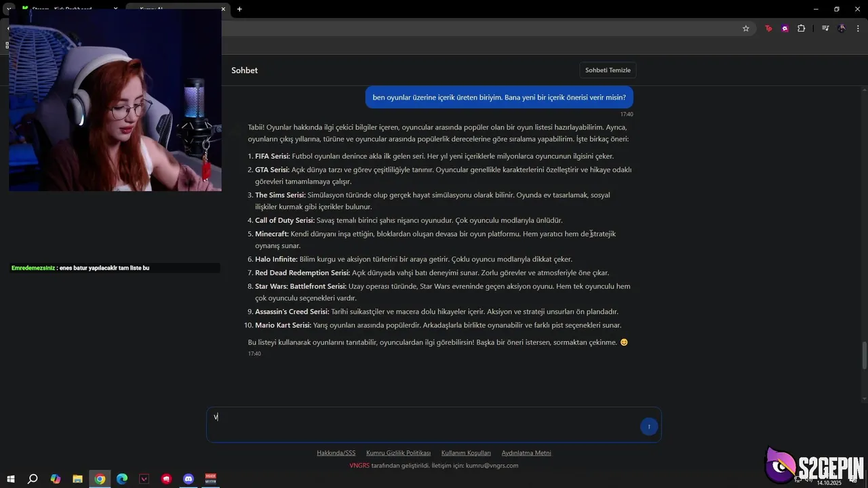Launch Copilot from the taskbar
Screen dimensions: 868x488
pos(56,479)
